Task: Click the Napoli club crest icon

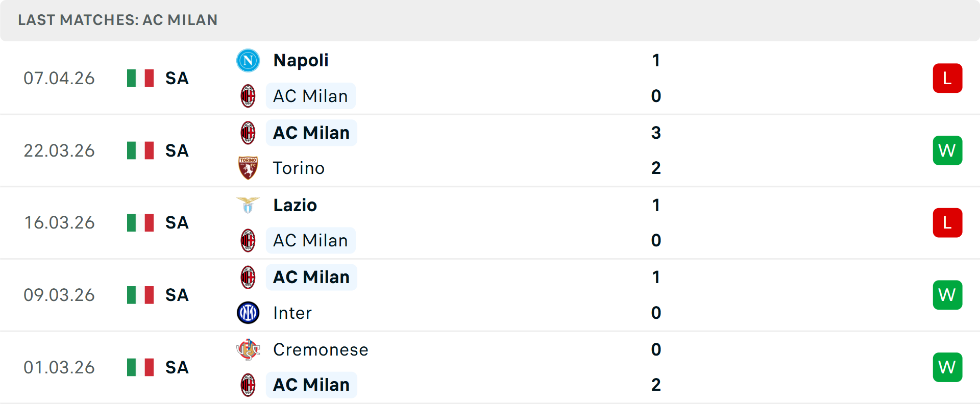Action: (248, 61)
